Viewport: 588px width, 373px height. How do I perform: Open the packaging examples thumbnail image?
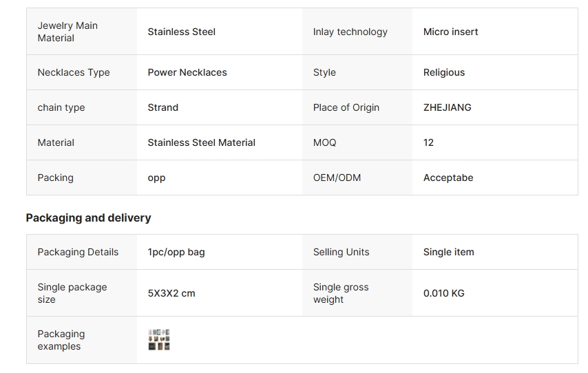[159, 340]
